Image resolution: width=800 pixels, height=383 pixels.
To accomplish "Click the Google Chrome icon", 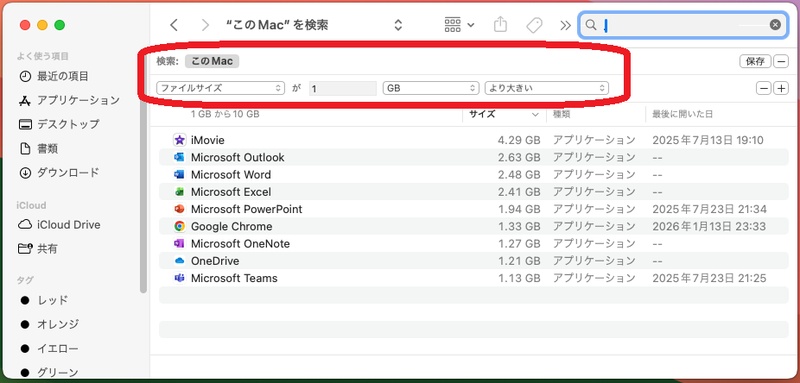I will (x=179, y=226).
